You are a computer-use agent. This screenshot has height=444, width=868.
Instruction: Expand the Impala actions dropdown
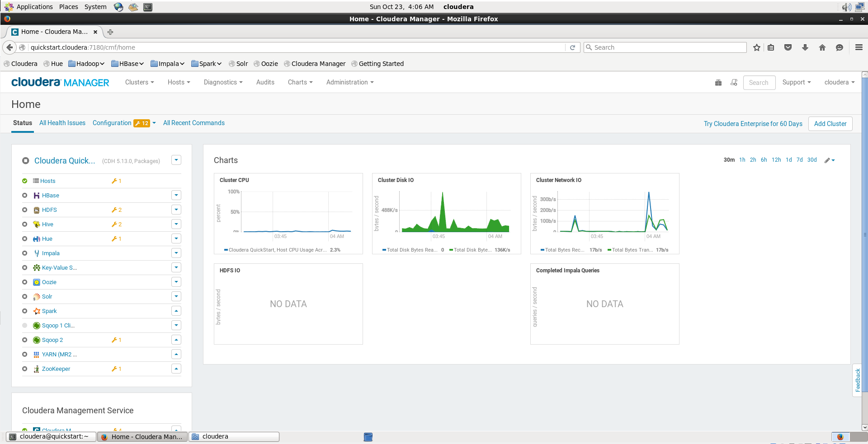(x=176, y=253)
